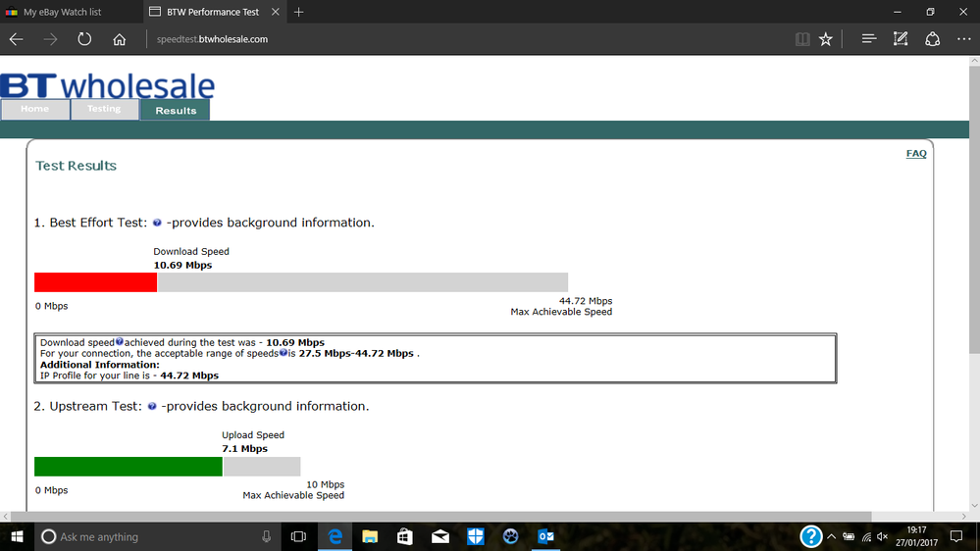Refresh the speed test page
The height and width of the screenshot is (551, 980).
(x=84, y=39)
